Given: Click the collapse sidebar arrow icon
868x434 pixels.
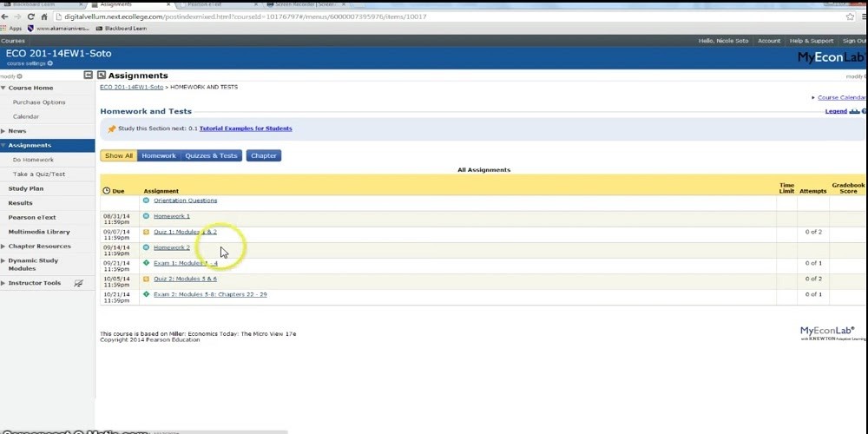Looking at the screenshot, I should (x=89, y=76).
